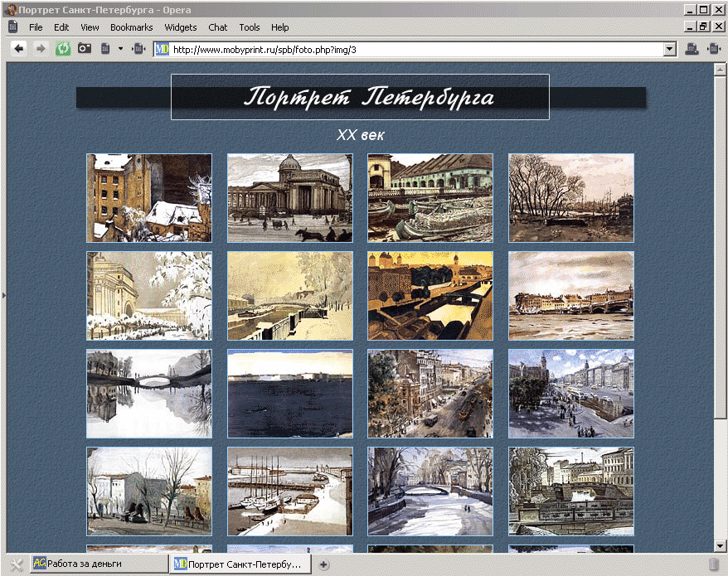Click the scrollbar up arrow
This screenshot has width=728, height=576.
(720, 70)
